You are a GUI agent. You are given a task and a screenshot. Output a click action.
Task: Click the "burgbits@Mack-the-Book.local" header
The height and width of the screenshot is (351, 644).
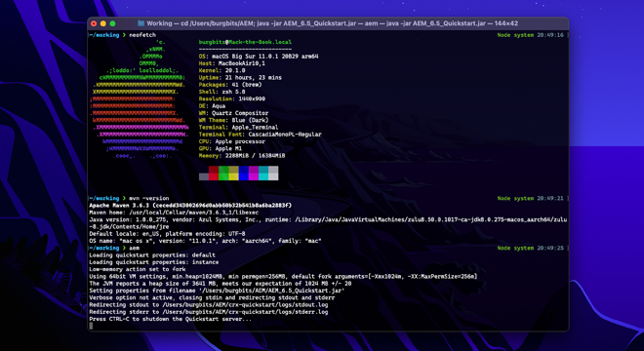(245, 42)
